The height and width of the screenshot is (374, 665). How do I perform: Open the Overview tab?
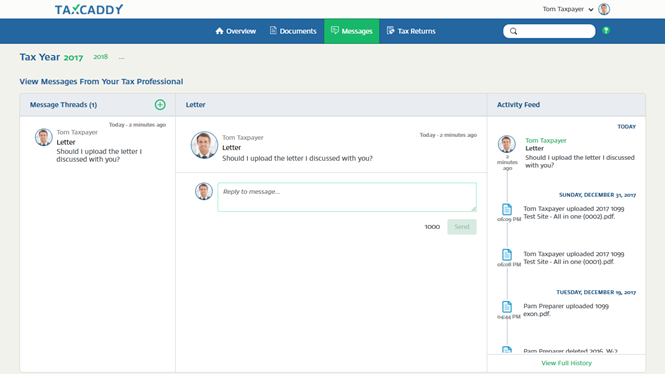pyautogui.click(x=235, y=31)
